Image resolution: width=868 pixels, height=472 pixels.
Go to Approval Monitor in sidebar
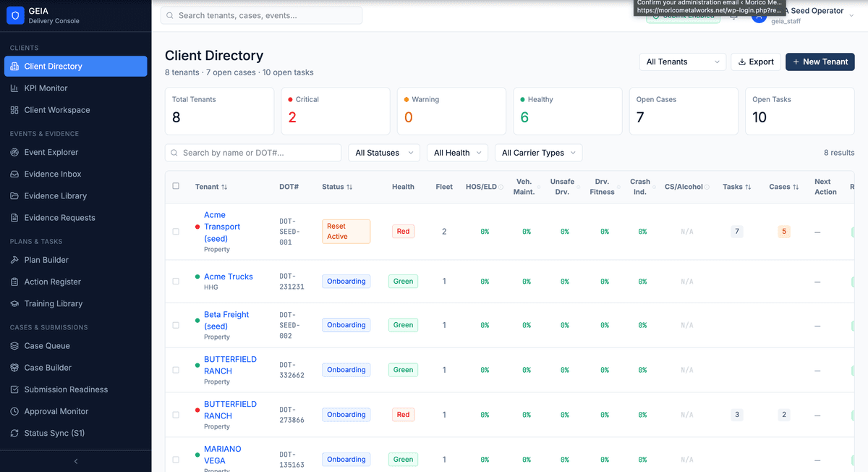click(76, 411)
